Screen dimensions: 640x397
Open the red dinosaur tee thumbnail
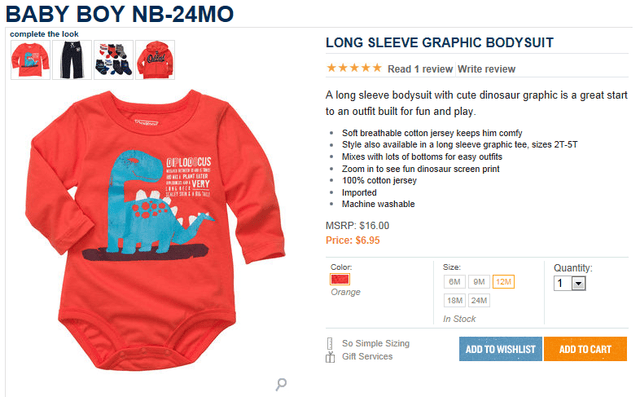(31, 60)
